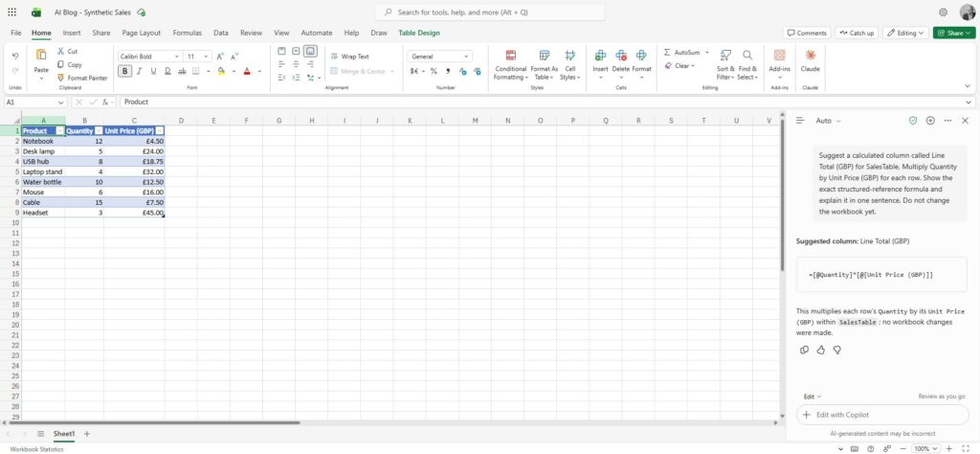Open the Edit mode dropdown in Copilot

tap(813, 397)
